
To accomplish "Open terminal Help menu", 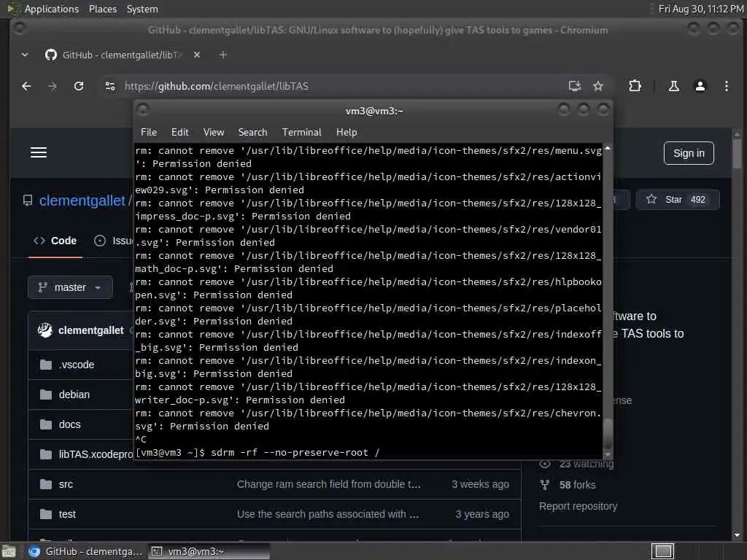I will point(347,133).
